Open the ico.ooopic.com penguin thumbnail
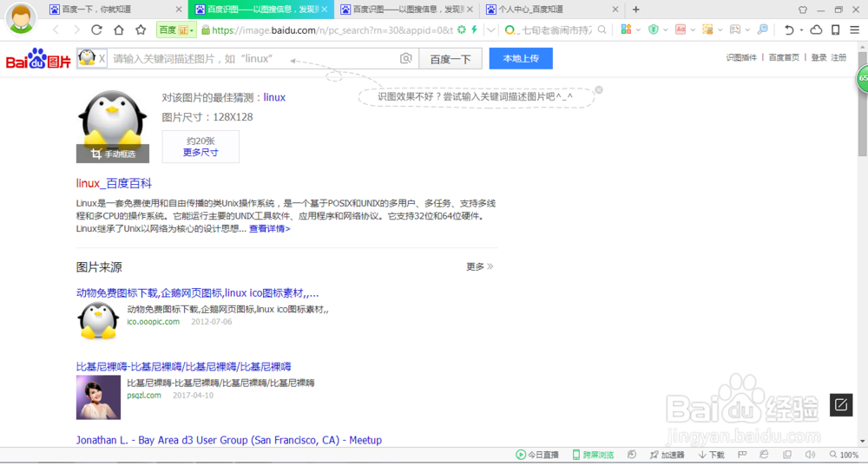 point(98,320)
